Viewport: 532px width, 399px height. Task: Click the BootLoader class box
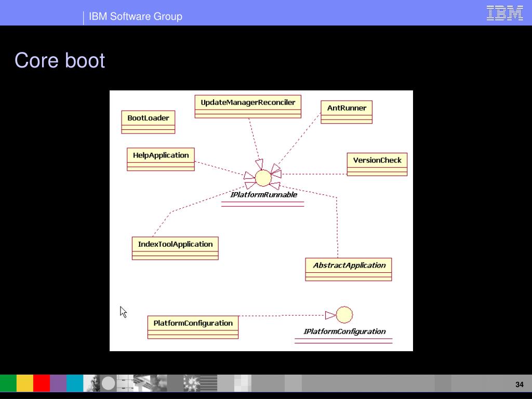click(x=148, y=122)
